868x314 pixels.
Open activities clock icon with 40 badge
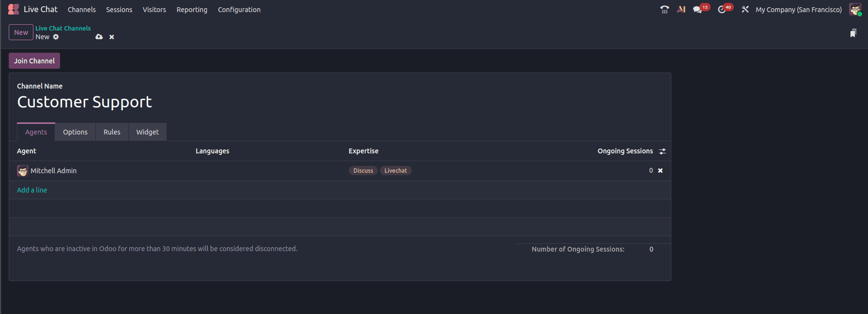pyautogui.click(x=725, y=9)
